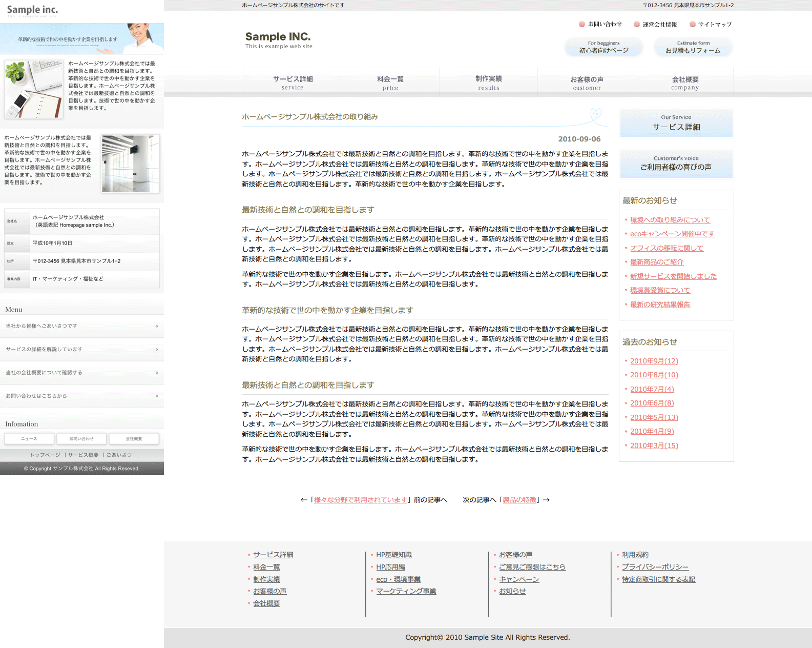Open the サービス詳細 navigation tab
Viewport: 812px width, 648px height.
[x=293, y=83]
